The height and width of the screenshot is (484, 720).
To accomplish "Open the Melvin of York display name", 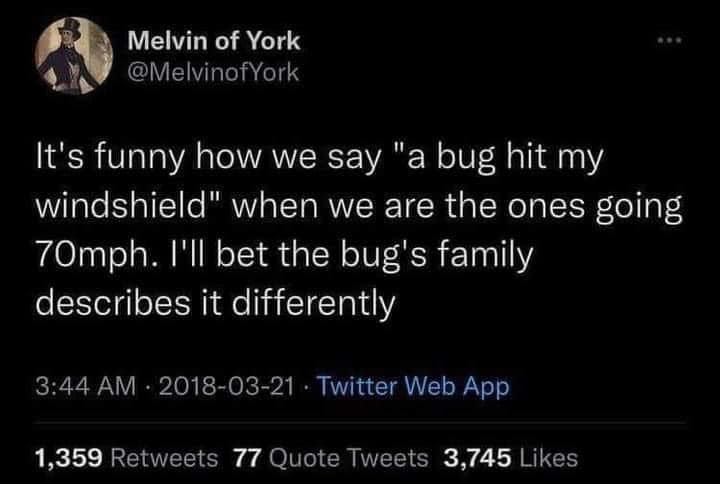I will pyautogui.click(x=214, y=41).
